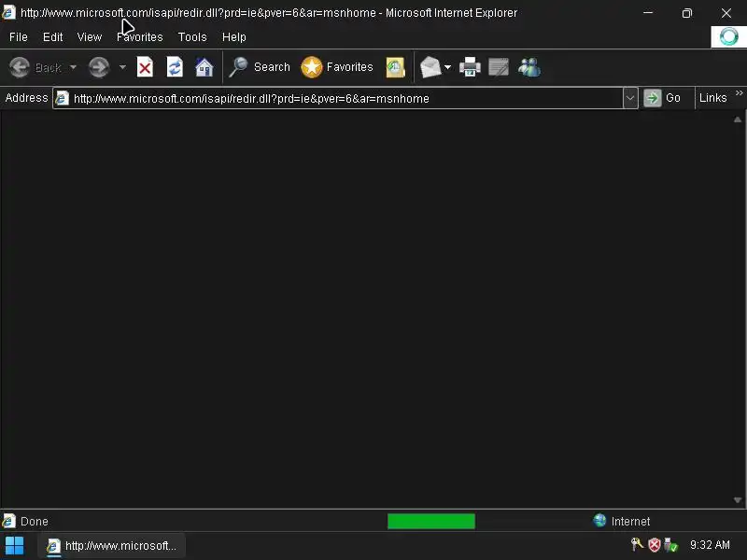Click the scrollbar up arrow

pyautogui.click(x=738, y=119)
